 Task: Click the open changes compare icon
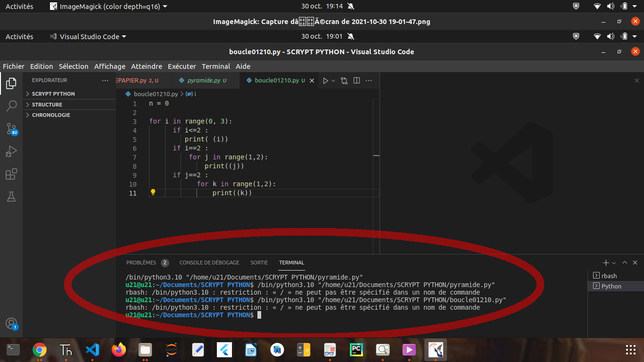point(344,81)
